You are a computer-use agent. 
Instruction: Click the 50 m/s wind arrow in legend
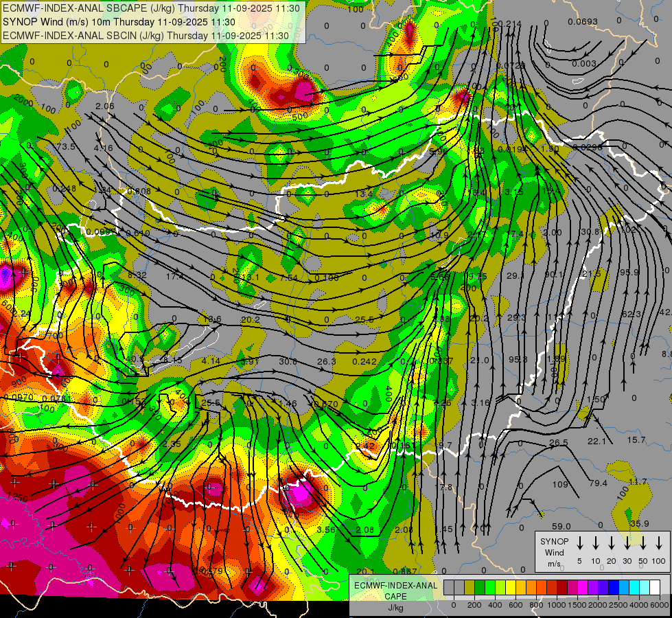(643, 542)
